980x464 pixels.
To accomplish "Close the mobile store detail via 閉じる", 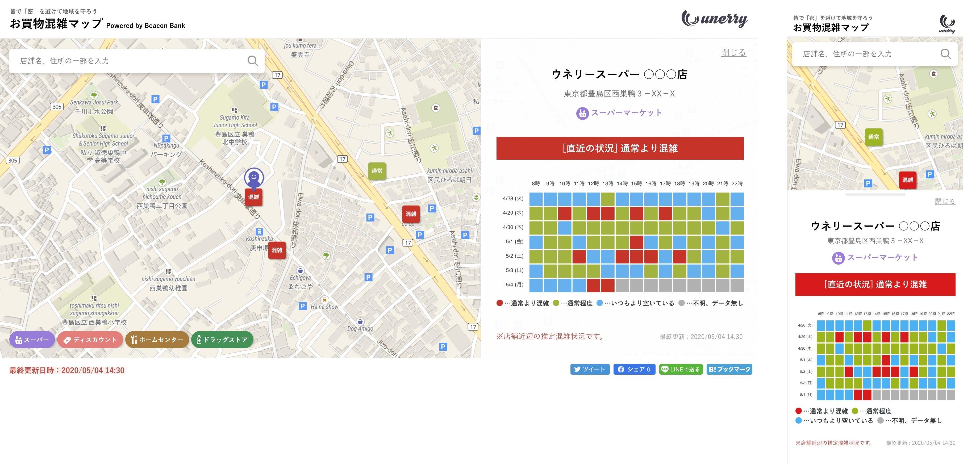I will [945, 201].
